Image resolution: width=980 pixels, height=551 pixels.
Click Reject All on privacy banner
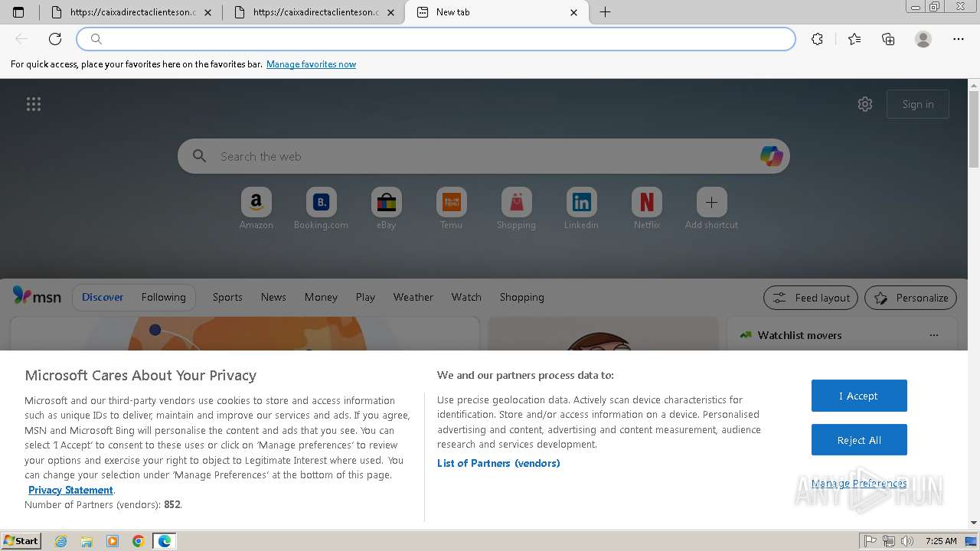(x=859, y=440)
